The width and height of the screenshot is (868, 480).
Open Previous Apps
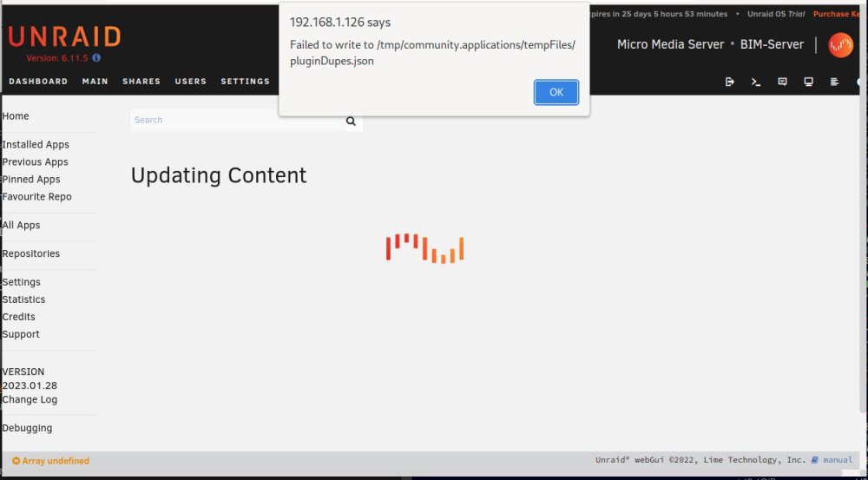point(35,161)
